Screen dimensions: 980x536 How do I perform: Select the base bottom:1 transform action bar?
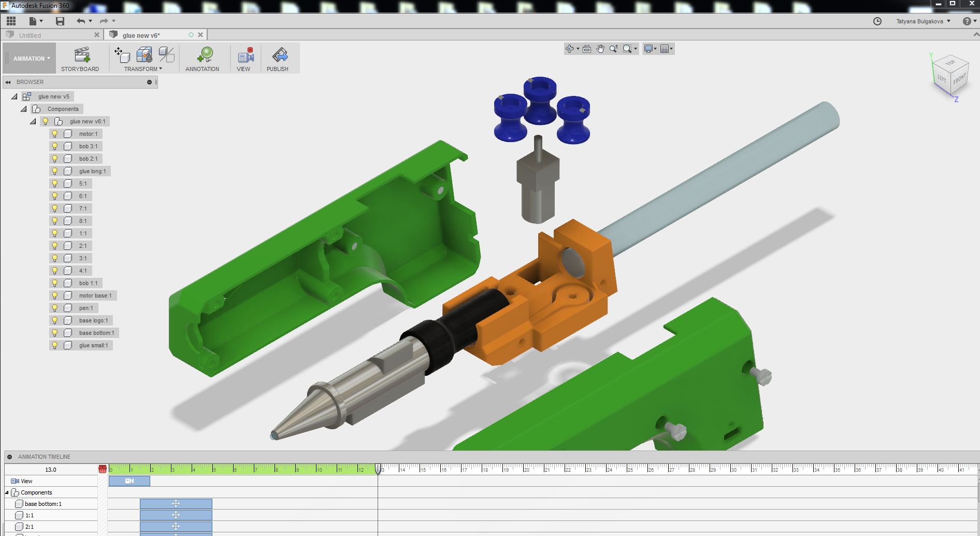point(176,504)
